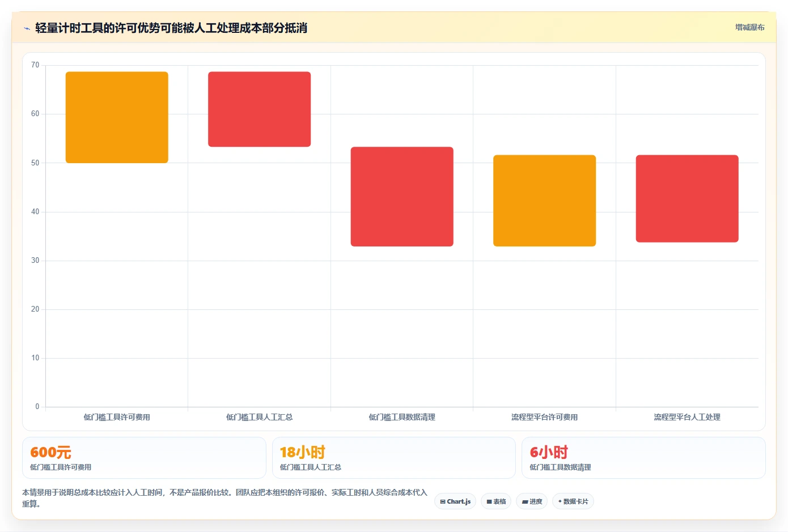Click y-axis tick value 70
The width and height of the screenshot is (788, 532).
(x=35, y=65)
